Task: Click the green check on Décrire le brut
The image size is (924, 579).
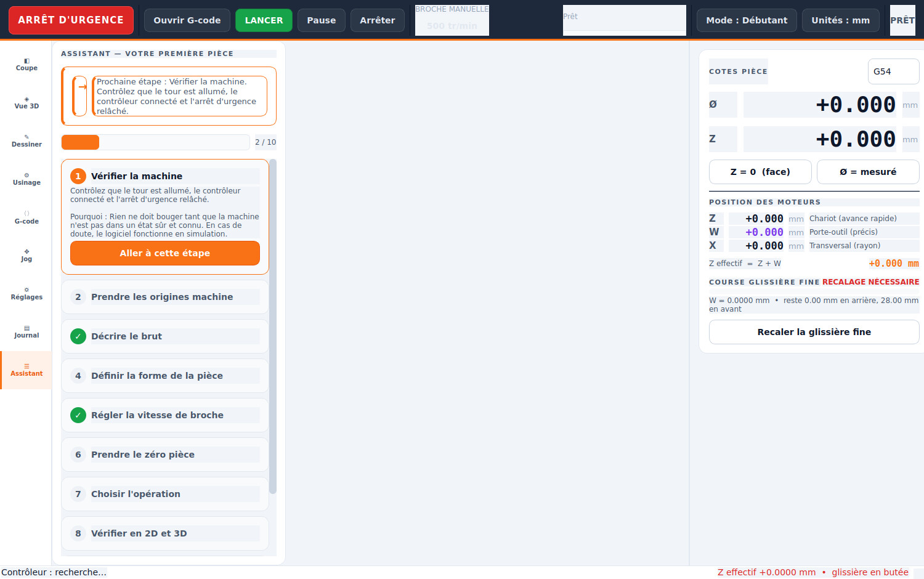Action: [78, 336]
